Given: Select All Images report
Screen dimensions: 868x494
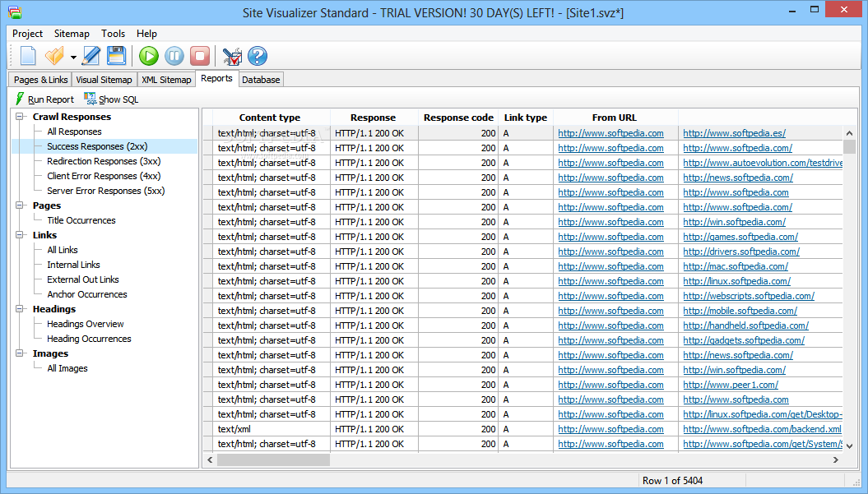Looking at the screenshot, I should (x=67, y=368).
